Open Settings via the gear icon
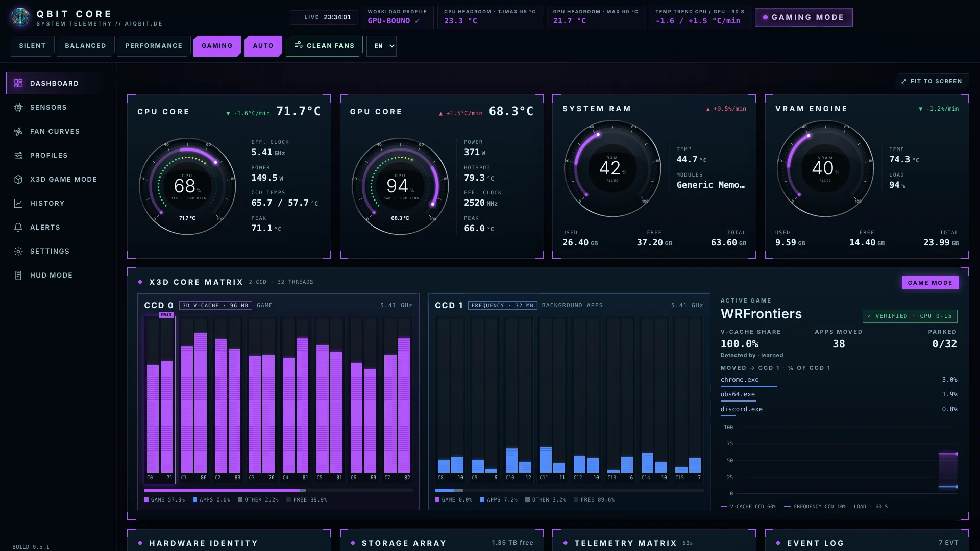The image size is (980, 551). coord(18,251)
